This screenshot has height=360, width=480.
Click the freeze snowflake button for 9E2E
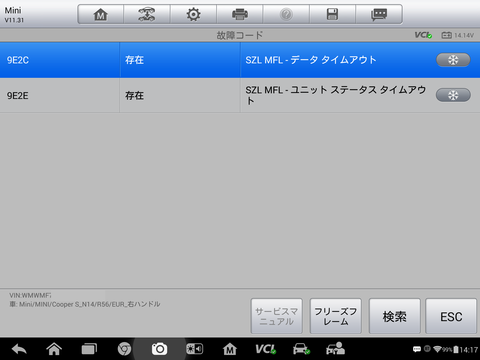tap(453, 95)
